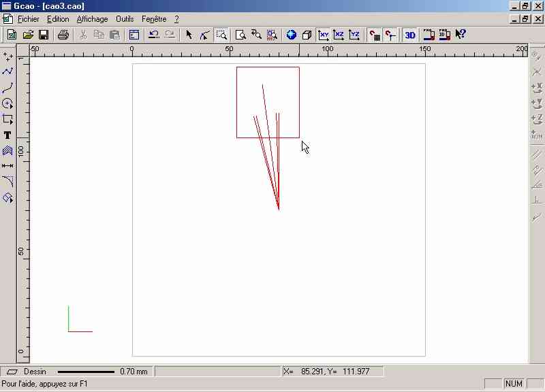The width and height of the screenshot is (545, 392).
Task: Select the text T tool
Action: [x=7, y=135]
